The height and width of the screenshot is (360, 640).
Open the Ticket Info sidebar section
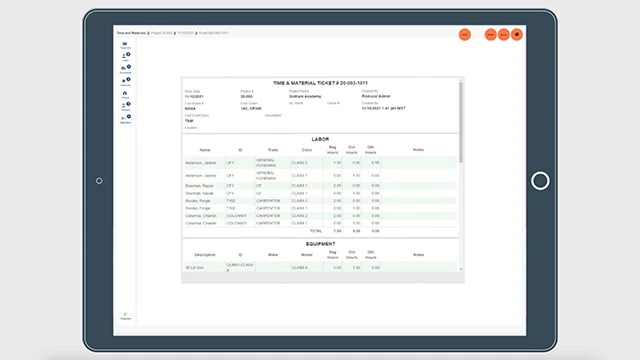click(x=125, y=45)
